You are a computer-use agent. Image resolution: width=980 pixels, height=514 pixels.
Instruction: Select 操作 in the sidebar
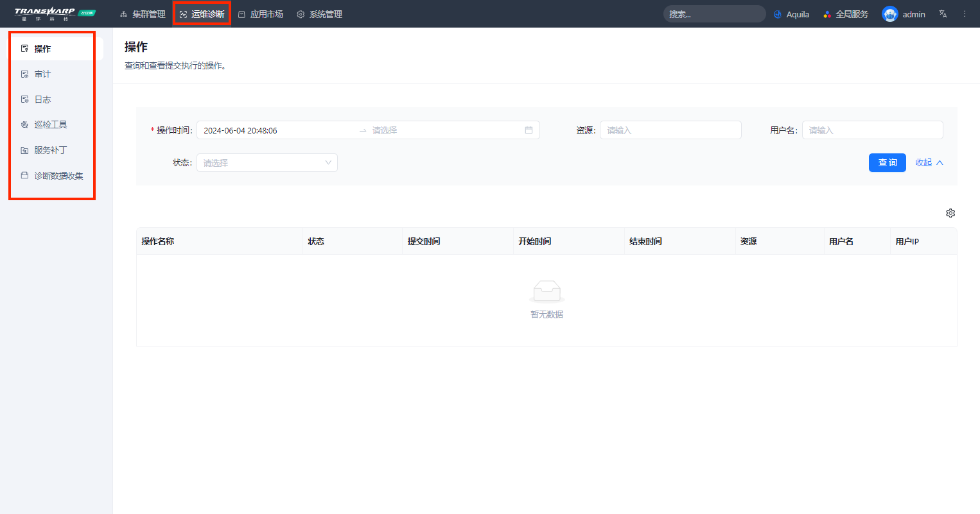point(57,49)
